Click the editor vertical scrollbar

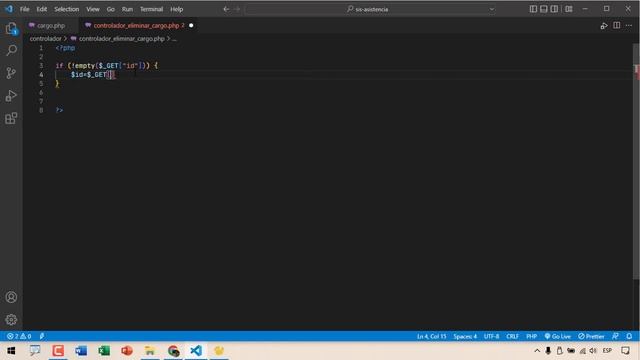636,163
